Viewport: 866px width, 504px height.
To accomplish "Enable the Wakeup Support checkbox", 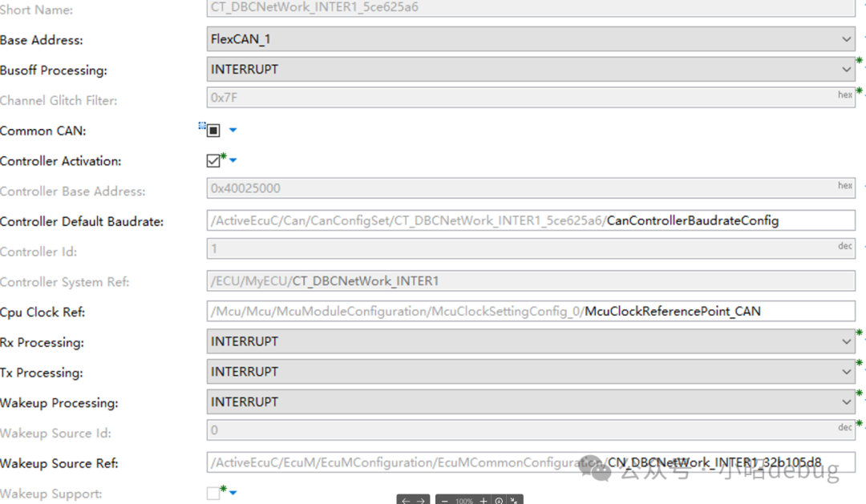I will (213, 493).
